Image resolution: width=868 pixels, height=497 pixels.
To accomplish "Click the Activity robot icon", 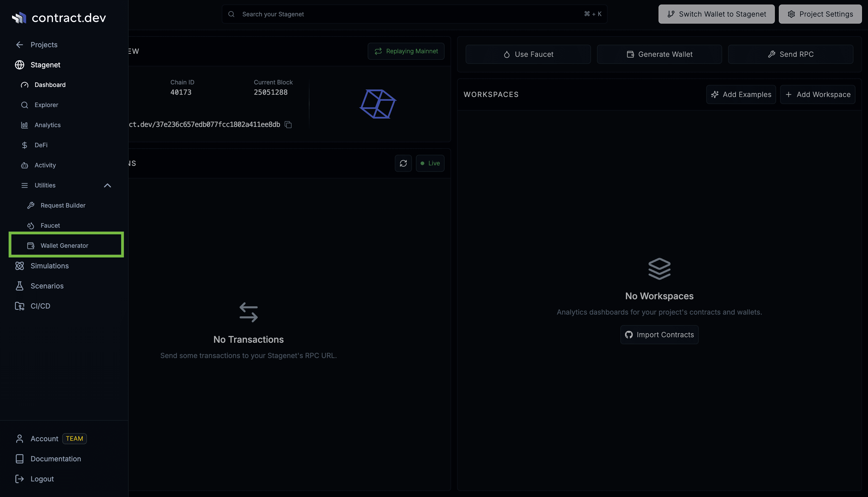I will 25,165.
